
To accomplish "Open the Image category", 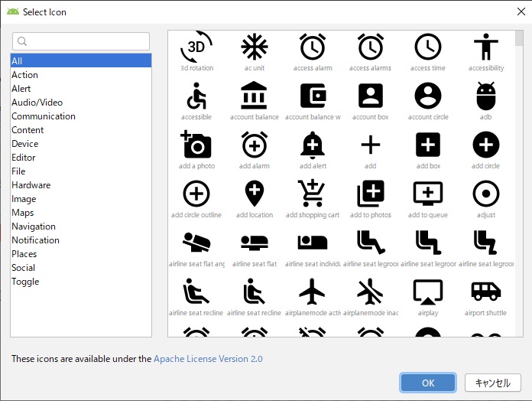I will point(81,199).
